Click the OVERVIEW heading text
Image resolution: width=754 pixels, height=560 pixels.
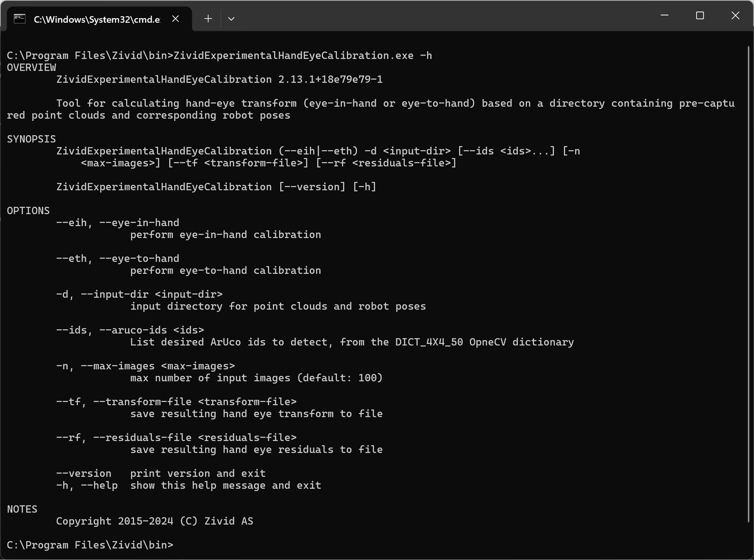click(x=32, y=67)
